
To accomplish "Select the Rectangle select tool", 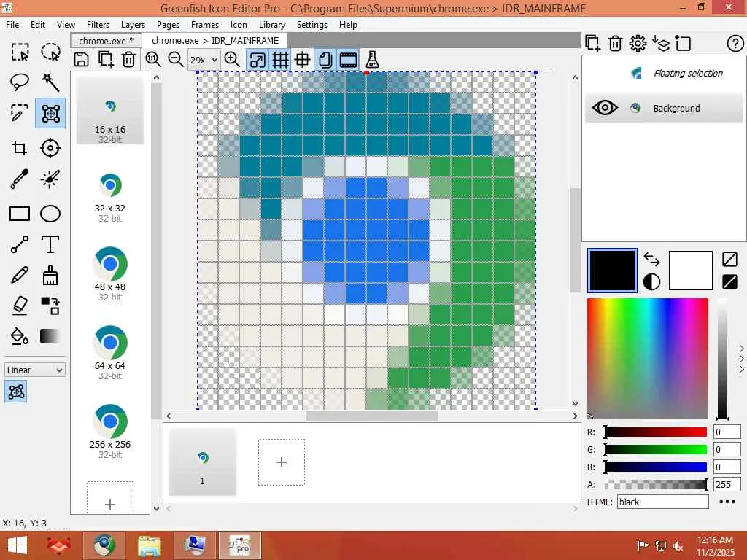I will tap(20, 52).
